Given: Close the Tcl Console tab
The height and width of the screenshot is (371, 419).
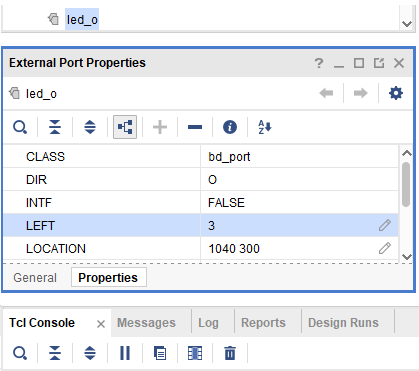Looking at the screenshot, I should [x=101, y=324].
